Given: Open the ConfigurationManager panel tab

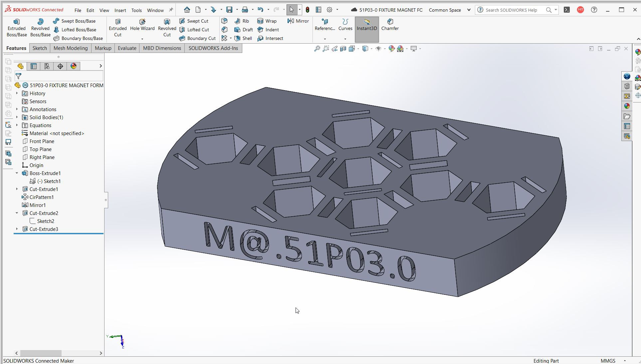Looking at the screenshot, I should pos(47,66).
